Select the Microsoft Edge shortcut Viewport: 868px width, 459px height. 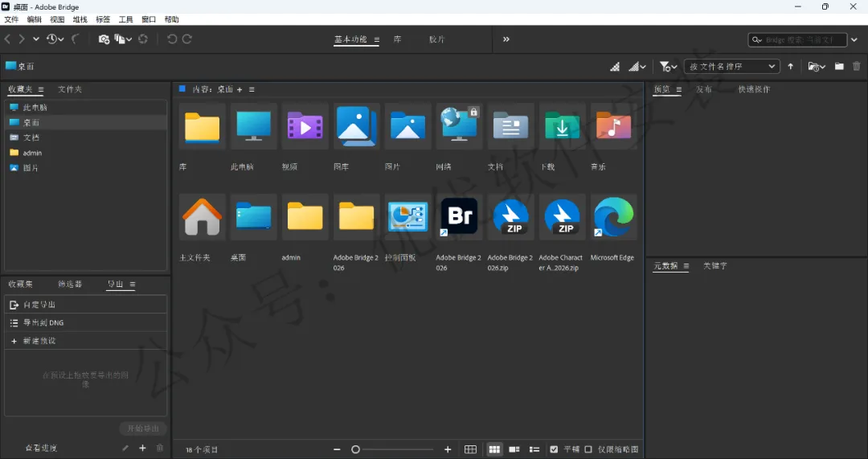tap(613, 217)
